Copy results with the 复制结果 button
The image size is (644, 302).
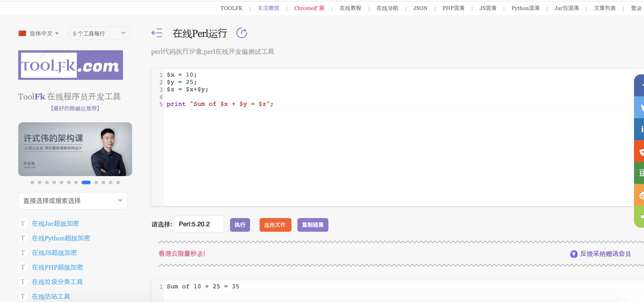coord(312,225)
